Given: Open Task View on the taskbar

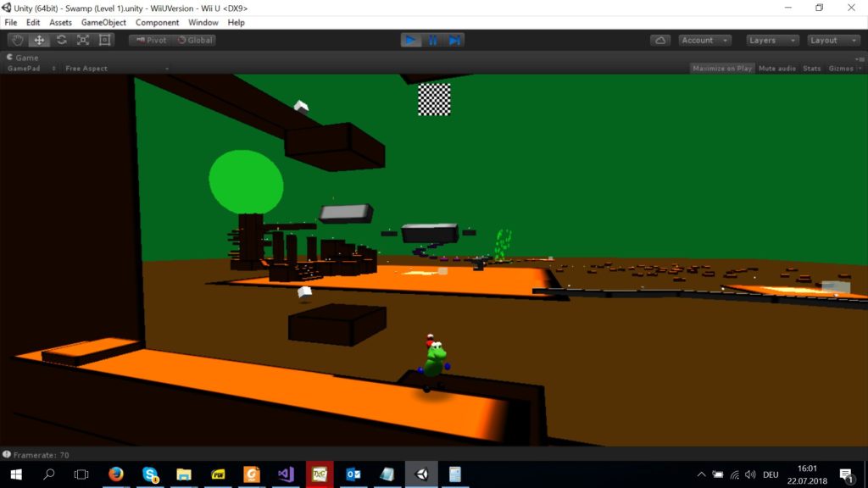Looking at the screenshot, I should 81,474.
